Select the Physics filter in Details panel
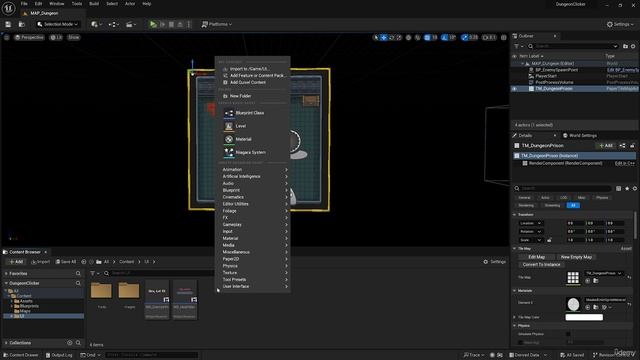 602,198
